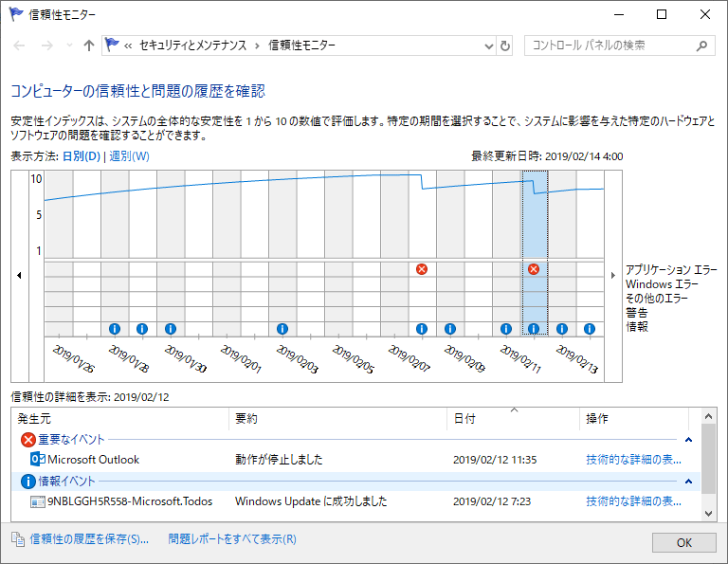The image size is (728, 564).
Task: Click the information icon for 2019/02/03
Action: [282, 329]
